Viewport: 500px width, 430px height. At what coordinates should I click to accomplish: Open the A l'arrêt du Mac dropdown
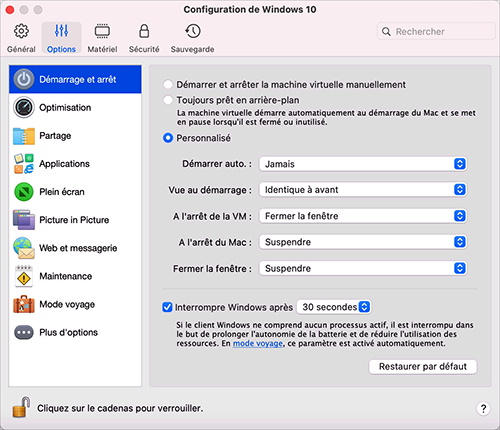click(363, 242)
